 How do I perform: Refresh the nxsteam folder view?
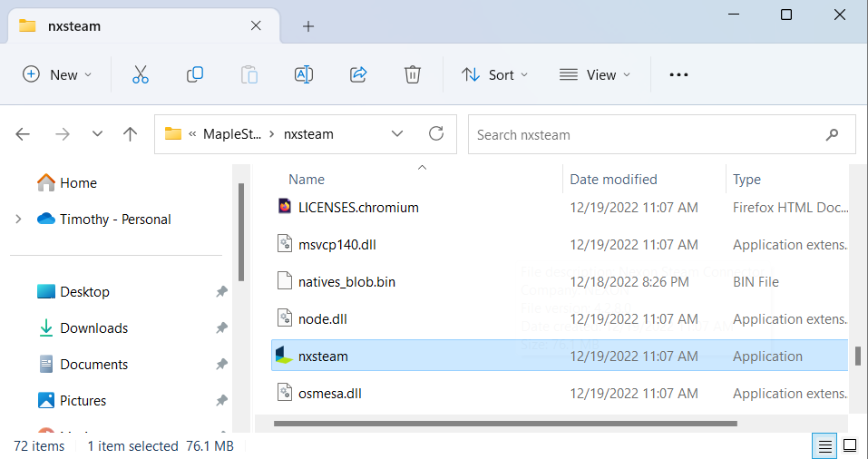coord(436,133)
